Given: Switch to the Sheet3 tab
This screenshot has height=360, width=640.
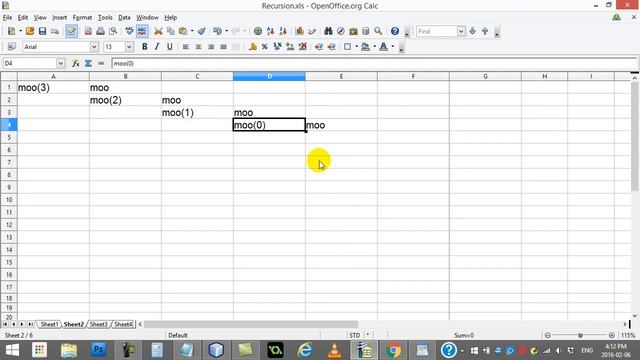Looking at the screenshot, I should [98, 324].
